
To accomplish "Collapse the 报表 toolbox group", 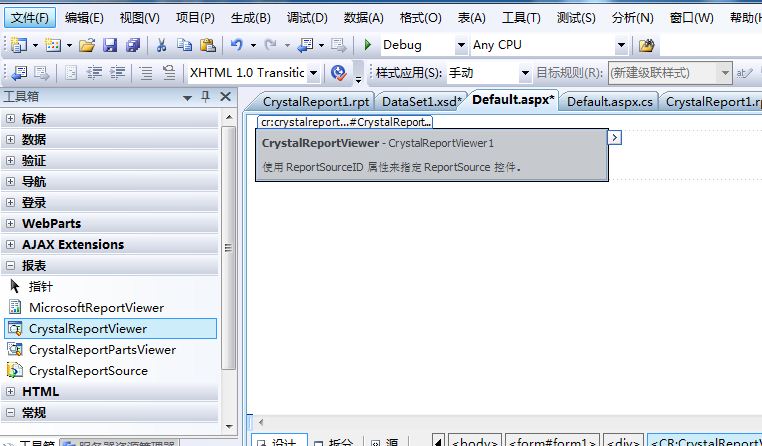I will pos(10,265).
